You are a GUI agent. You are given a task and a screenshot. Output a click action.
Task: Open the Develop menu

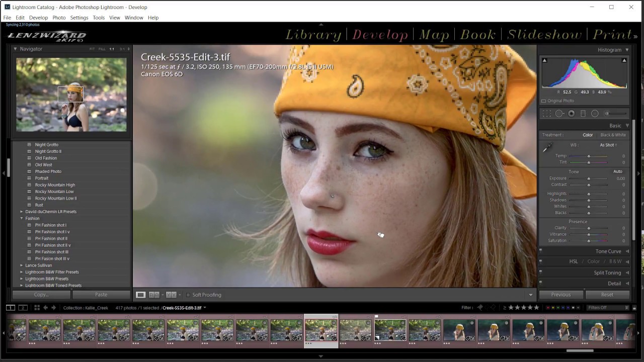38,18
